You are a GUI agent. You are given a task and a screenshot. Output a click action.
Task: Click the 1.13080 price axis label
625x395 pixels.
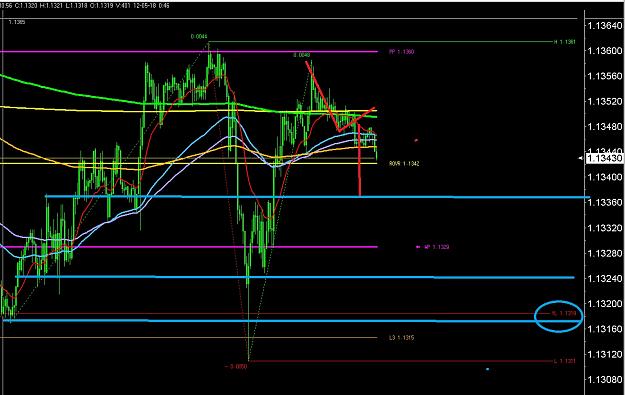[x=604, y=379]
